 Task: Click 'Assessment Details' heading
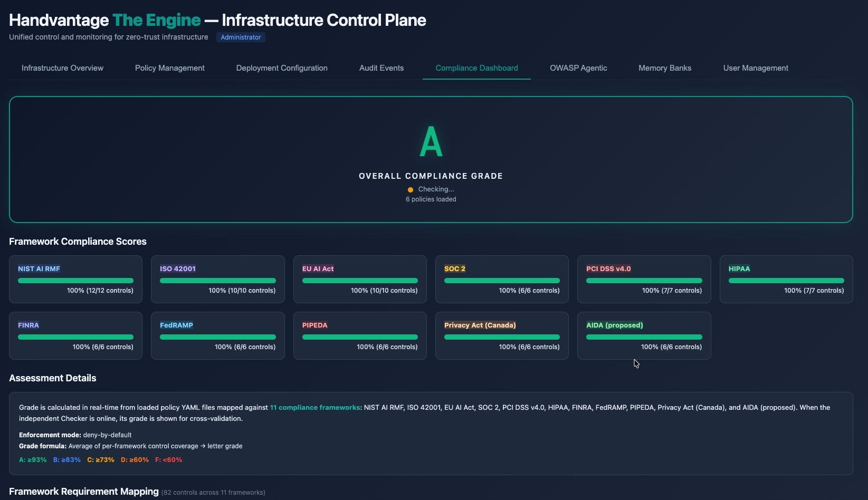pyautogui.click(x=53, y=378)
